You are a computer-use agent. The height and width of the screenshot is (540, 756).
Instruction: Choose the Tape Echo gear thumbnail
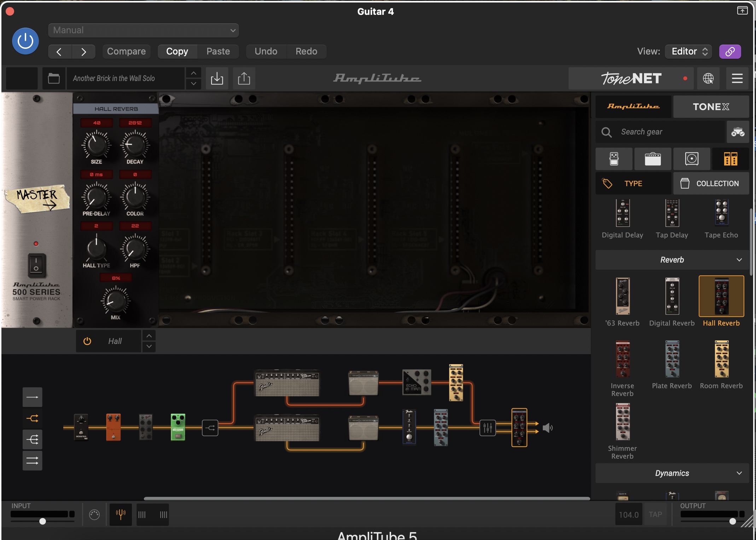pos(722,212)
